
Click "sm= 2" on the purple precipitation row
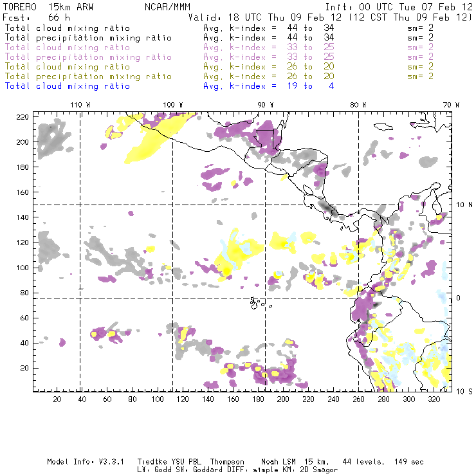[420, 57]
